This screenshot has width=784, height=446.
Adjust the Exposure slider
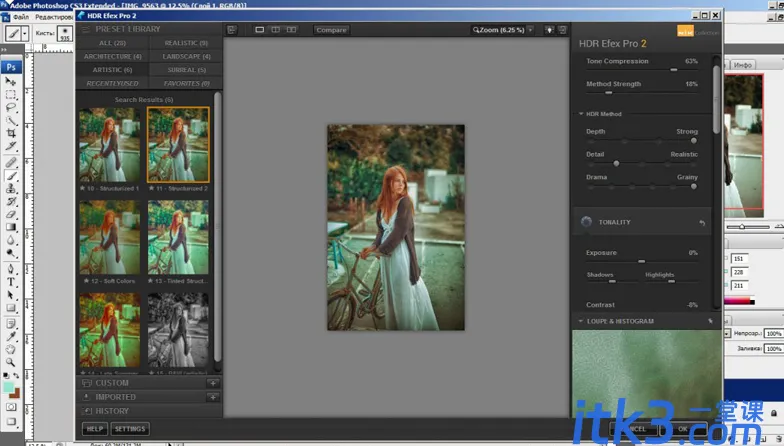pyautogui.click(x=642, y=261)
